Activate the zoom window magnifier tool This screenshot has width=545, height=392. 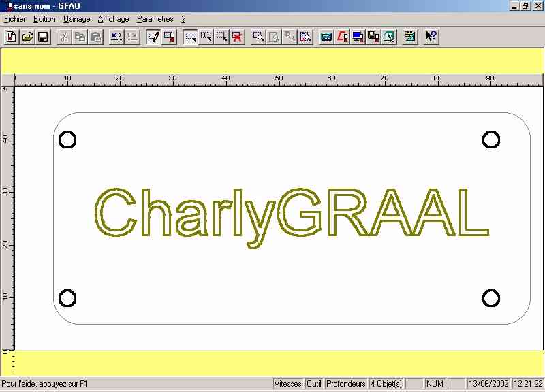(258, 37)
